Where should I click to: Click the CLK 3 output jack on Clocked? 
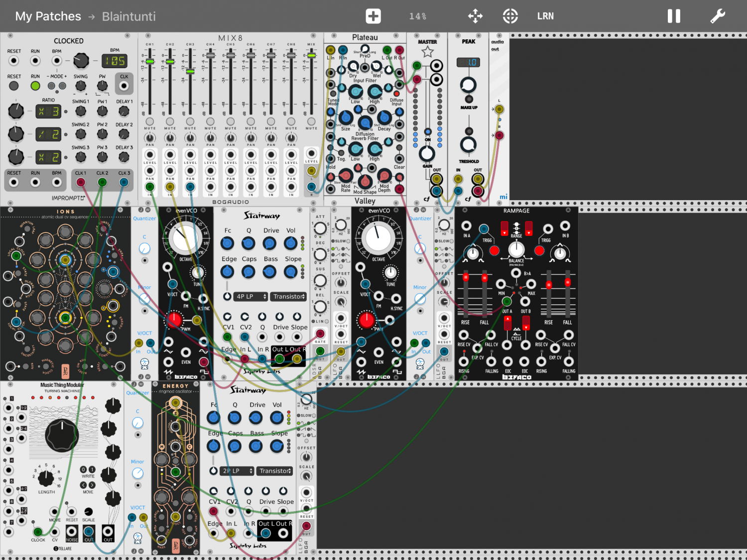coord(124,182)
